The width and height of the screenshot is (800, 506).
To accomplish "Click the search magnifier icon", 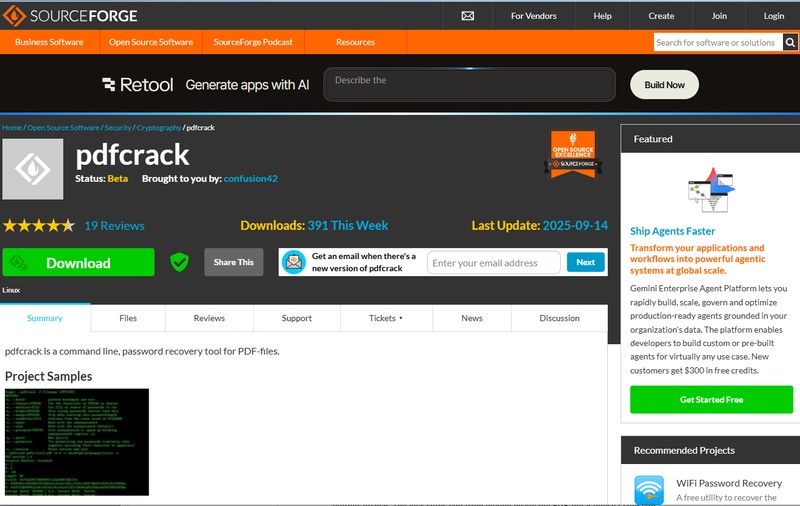I will click(x=790, y=42).
